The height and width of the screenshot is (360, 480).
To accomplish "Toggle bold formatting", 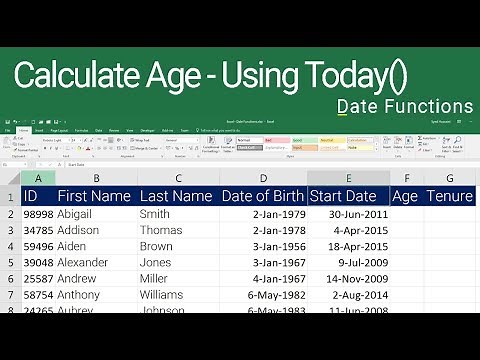I will pos(45,148).
